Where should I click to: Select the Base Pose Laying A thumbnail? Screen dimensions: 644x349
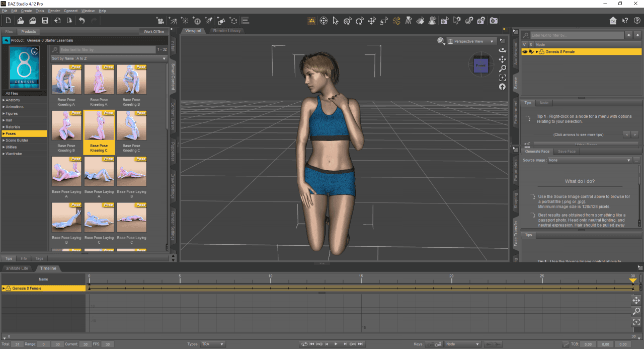[66, 171]
